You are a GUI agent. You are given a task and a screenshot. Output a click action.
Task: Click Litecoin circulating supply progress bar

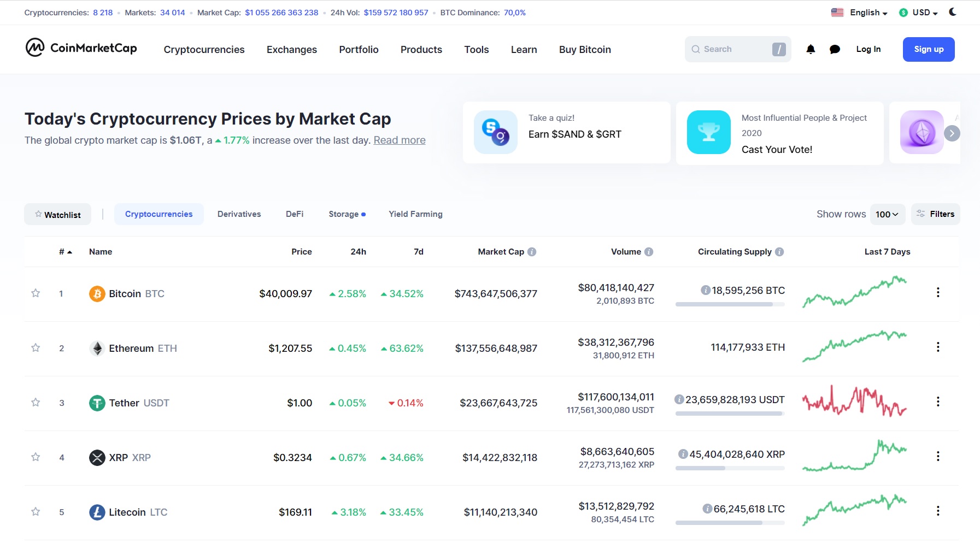pos(730,523)
